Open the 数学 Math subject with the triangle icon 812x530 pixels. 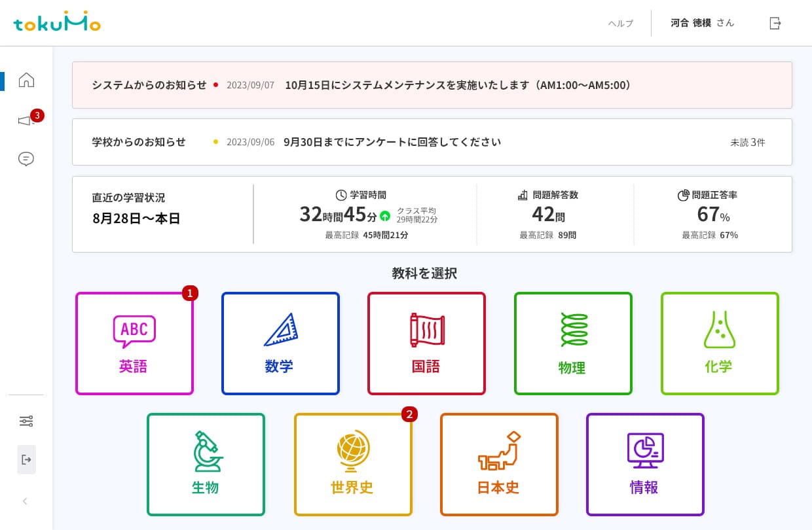coord(280,330)
